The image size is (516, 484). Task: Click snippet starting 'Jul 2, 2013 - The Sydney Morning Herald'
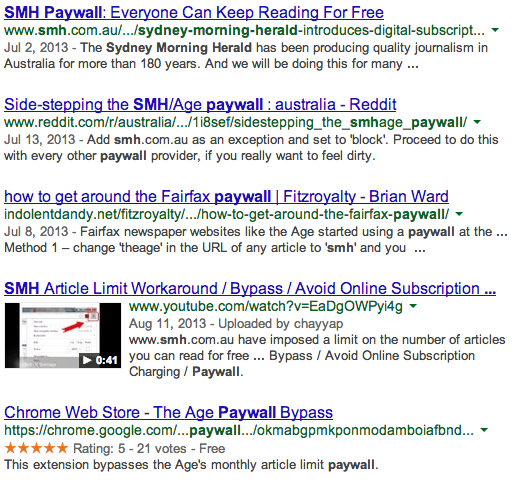pos(246,56)
